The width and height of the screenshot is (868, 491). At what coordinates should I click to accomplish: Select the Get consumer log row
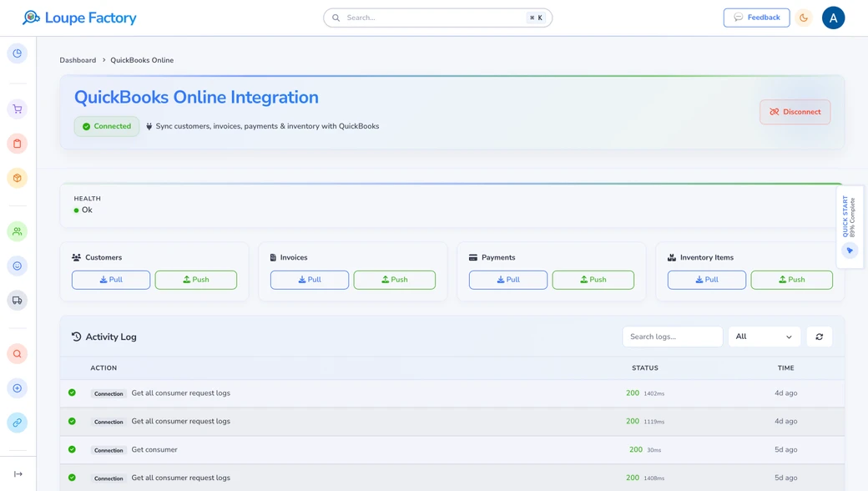tap(452, 449)
